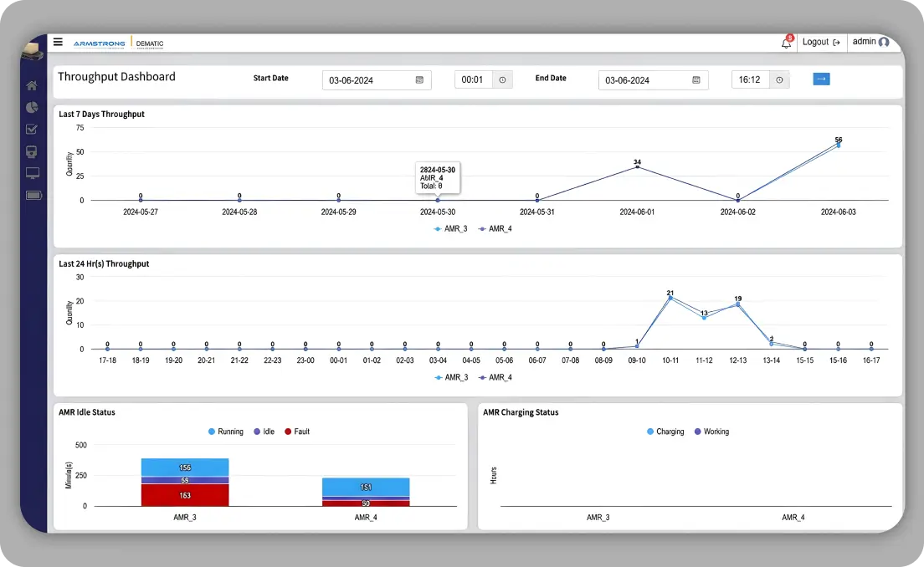924x567 pixels.
Task: Click the admin username text
Action: click(864, 42)
